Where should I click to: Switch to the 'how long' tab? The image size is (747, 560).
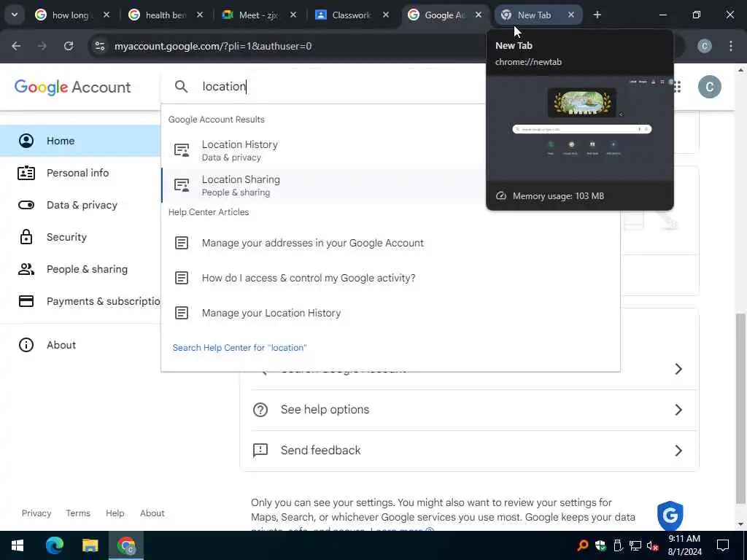(72, 15)
